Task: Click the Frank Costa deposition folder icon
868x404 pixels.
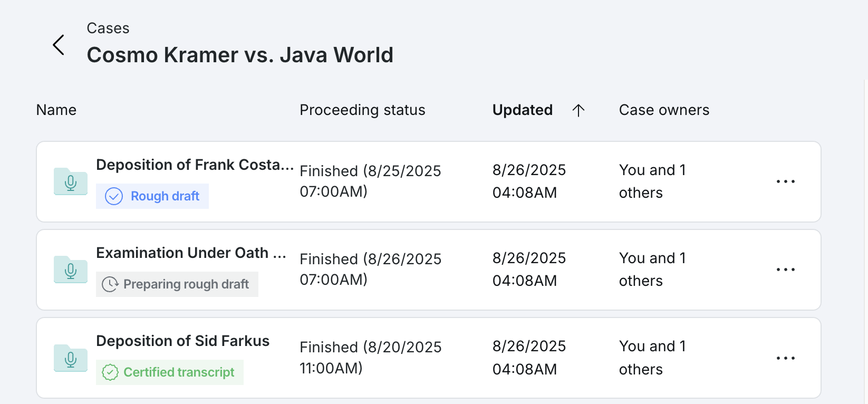Action: click(71, 181)
